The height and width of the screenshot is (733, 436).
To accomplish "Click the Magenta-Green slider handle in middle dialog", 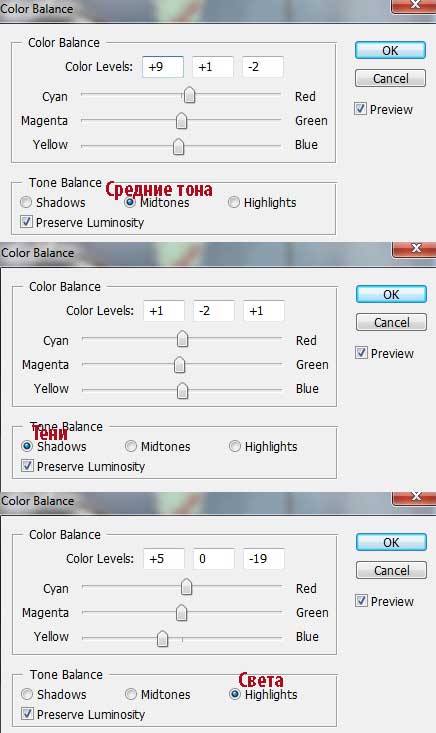I will 179,365.
